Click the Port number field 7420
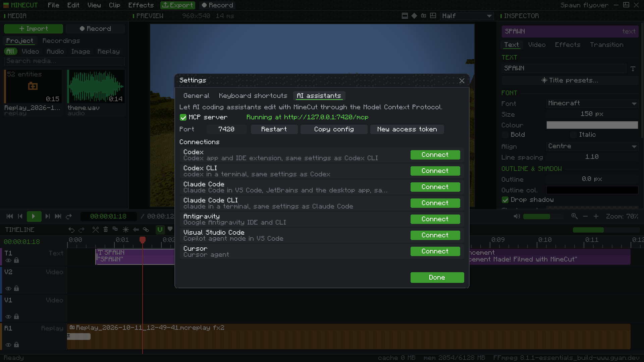Image resolution: width=644 pixels, height=362 pixels. coord(226,129)
